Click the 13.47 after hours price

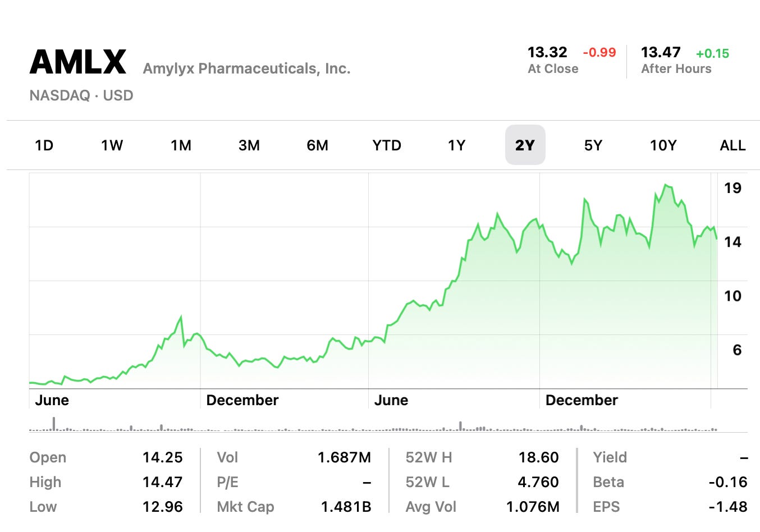(661, 52)
